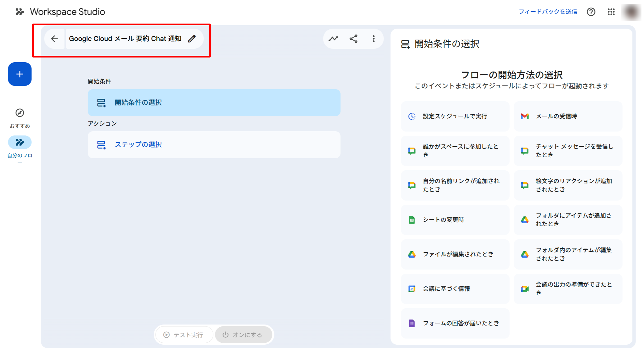This screenshot has height=352, width=644.
Task: Choose チャット メッセージを受信したとき trigger
Action: 568,151
